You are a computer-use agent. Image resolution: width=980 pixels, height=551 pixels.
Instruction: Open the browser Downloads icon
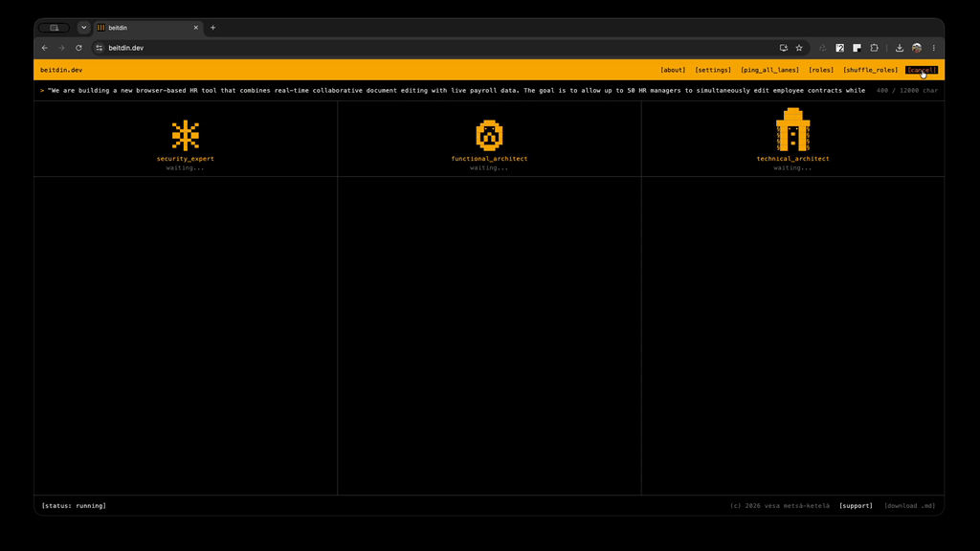click(900, 48)
